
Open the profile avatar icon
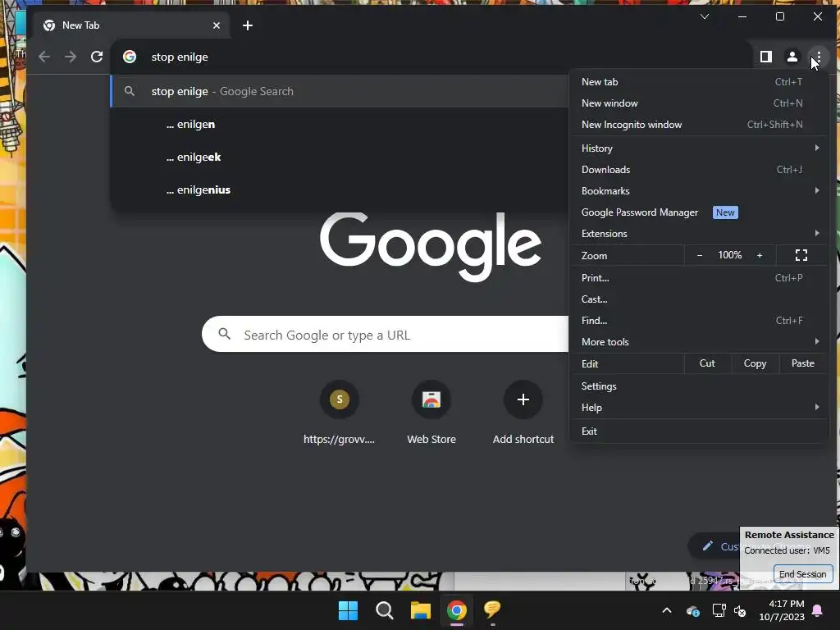click(x=792, y=57)
